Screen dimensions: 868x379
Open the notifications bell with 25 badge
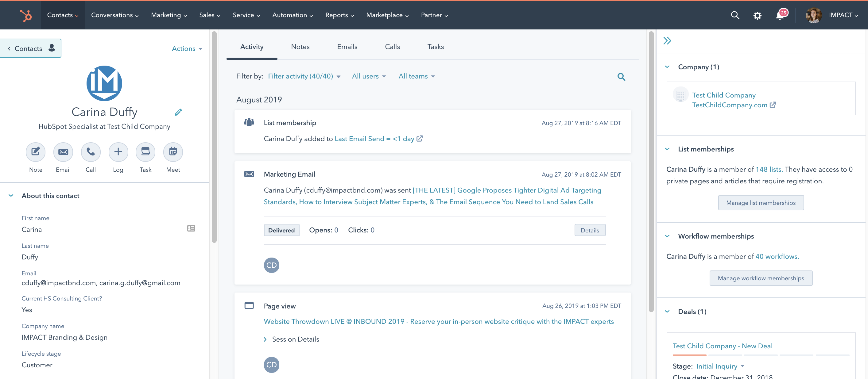781,15
